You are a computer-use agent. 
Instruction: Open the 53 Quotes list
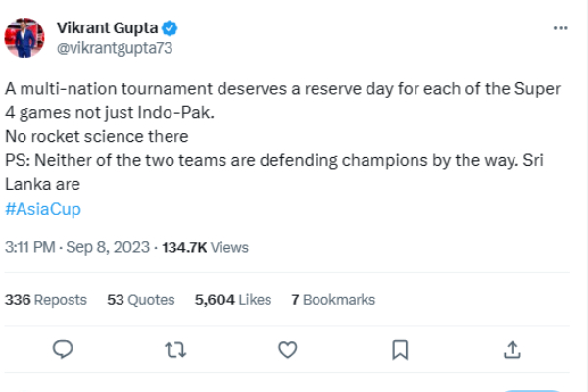(x=140, y=299)
